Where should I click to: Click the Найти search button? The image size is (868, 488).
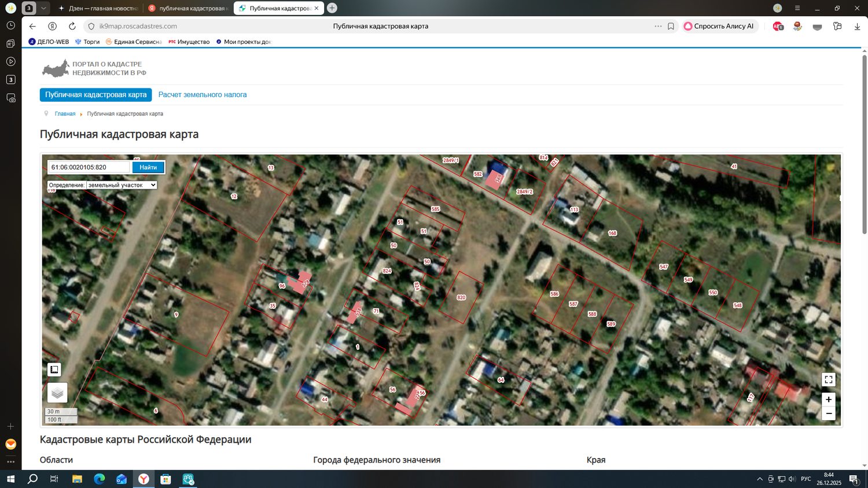click(148, 167)
